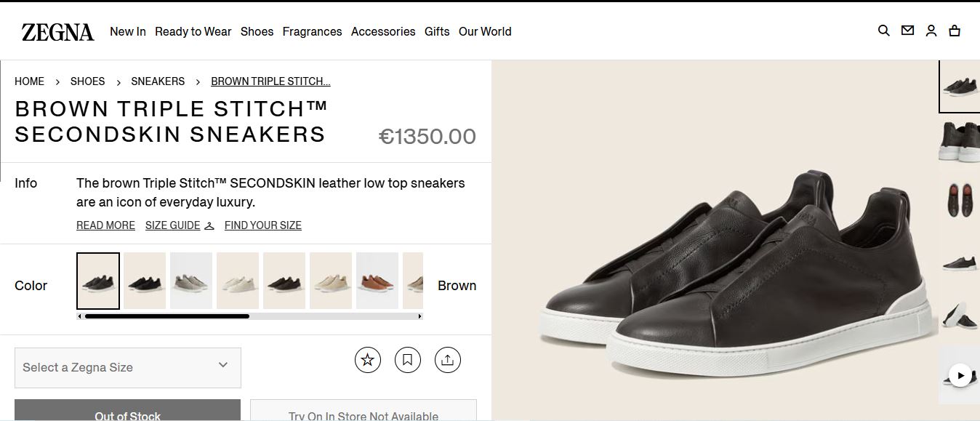Select the white sneaker color swatch
Viewport: 980px width, 421px height.
tap(238, 281)
